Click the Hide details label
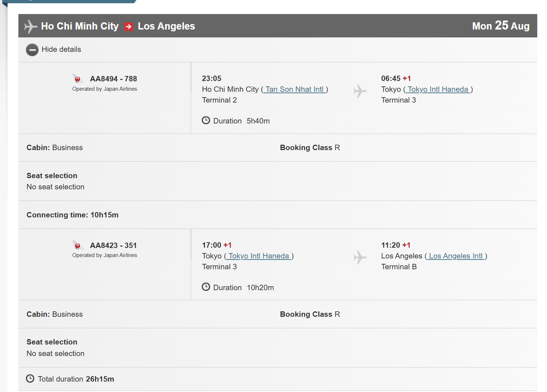 pos(61,49)
